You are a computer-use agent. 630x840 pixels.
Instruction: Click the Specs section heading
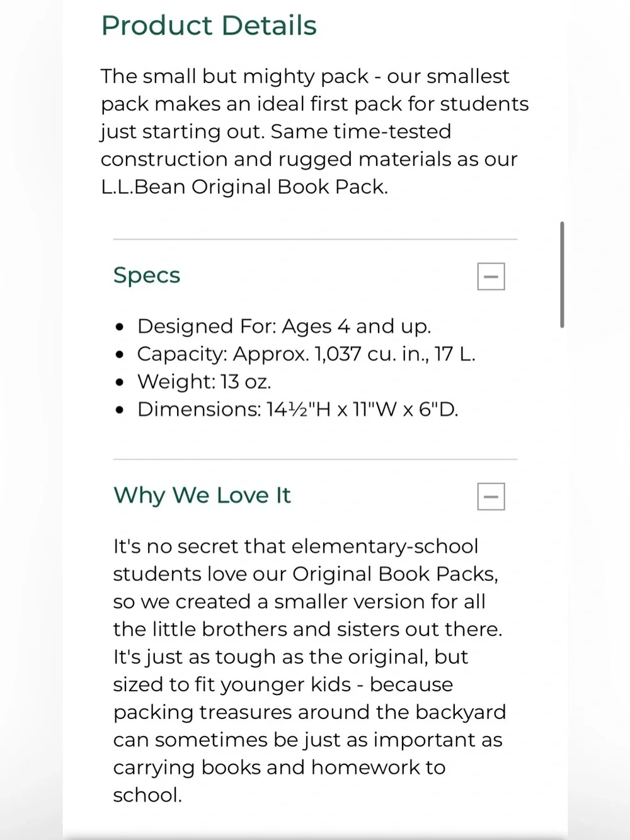147,275
